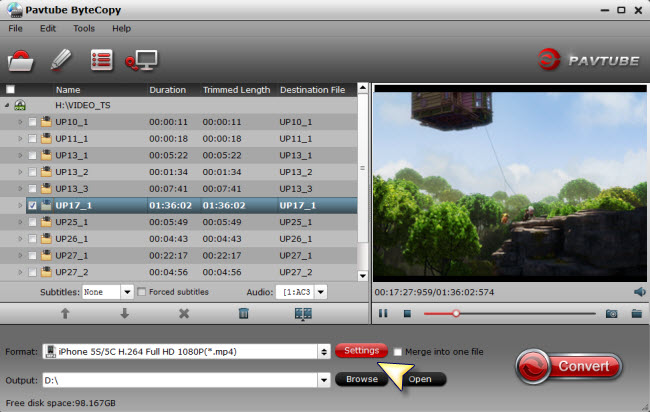Open the Edit video pencil tool
650x412 pixels.
[61, 60]
